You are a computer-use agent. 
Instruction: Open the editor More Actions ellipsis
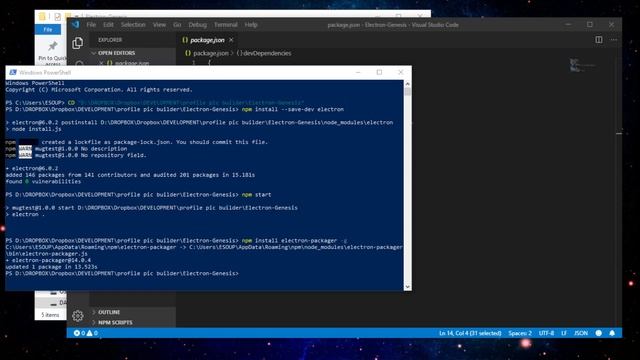coord(613,40)
